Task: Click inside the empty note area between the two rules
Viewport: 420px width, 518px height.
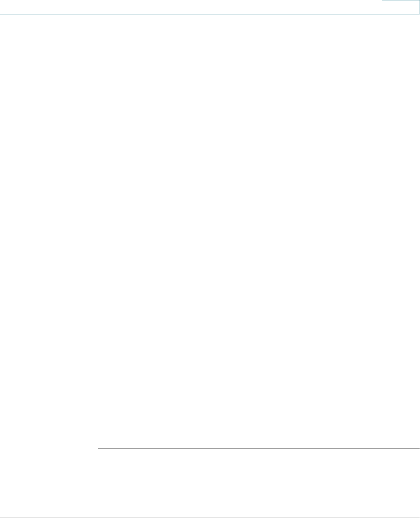Action: point(258,419)
